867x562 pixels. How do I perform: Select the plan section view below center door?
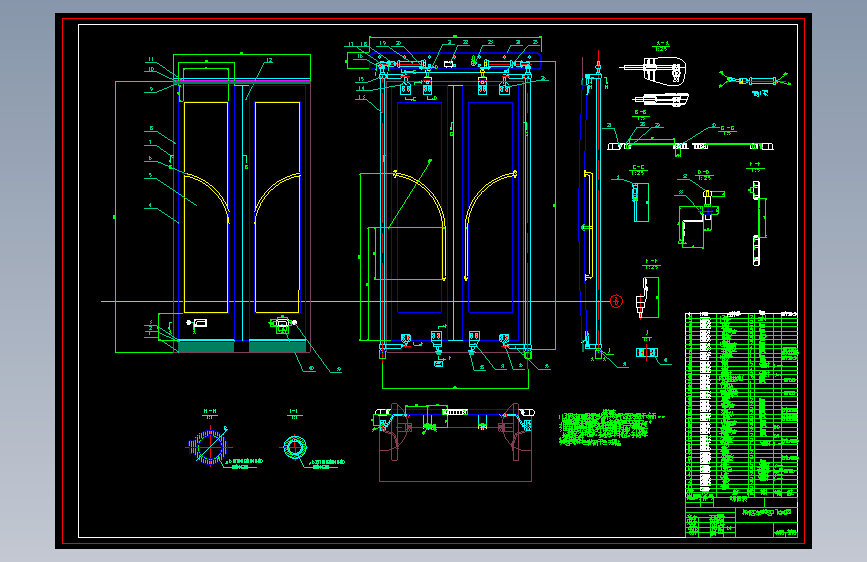tap(455, 441)
